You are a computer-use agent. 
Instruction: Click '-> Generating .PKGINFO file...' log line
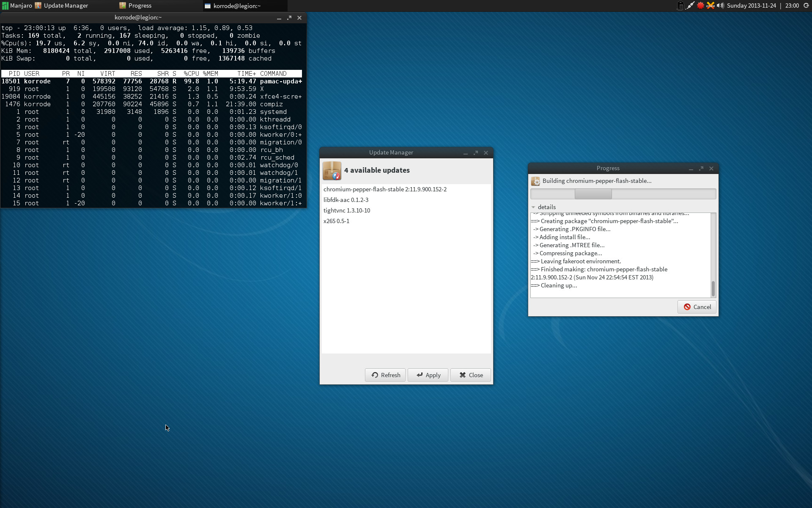tap(572, 229)
